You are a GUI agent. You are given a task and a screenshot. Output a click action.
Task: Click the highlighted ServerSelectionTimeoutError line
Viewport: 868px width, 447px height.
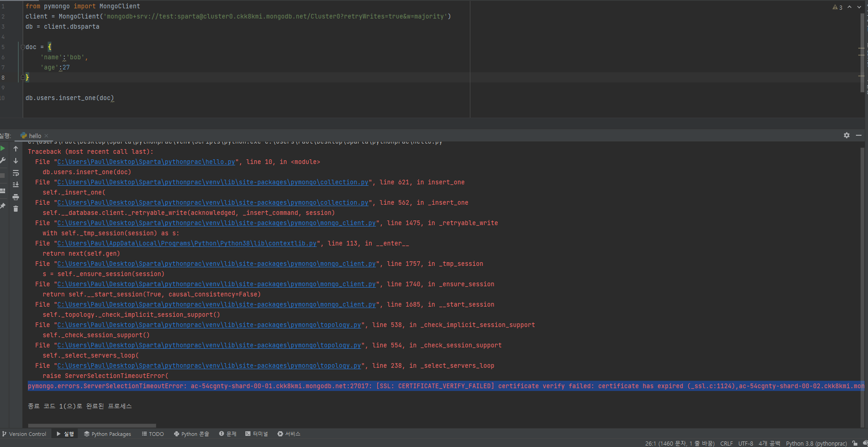pyautogui.click(x=446, y=386)
